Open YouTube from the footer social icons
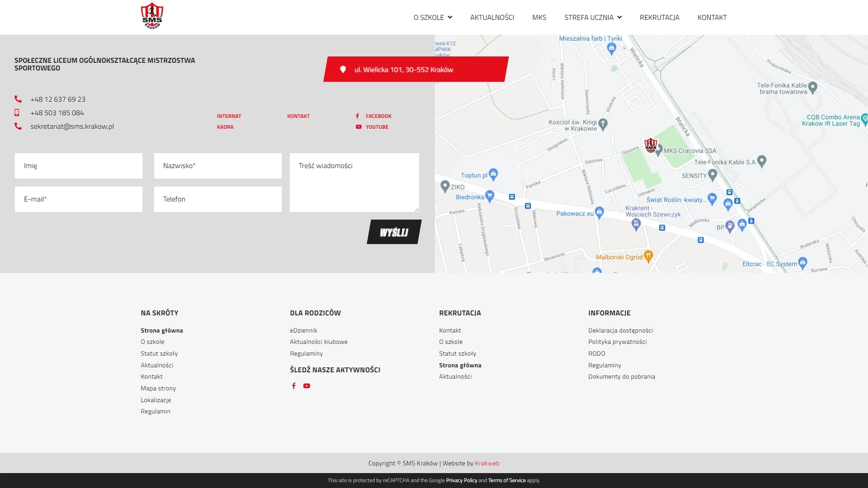This screenshot has width=868, height=488. (307, 386)
